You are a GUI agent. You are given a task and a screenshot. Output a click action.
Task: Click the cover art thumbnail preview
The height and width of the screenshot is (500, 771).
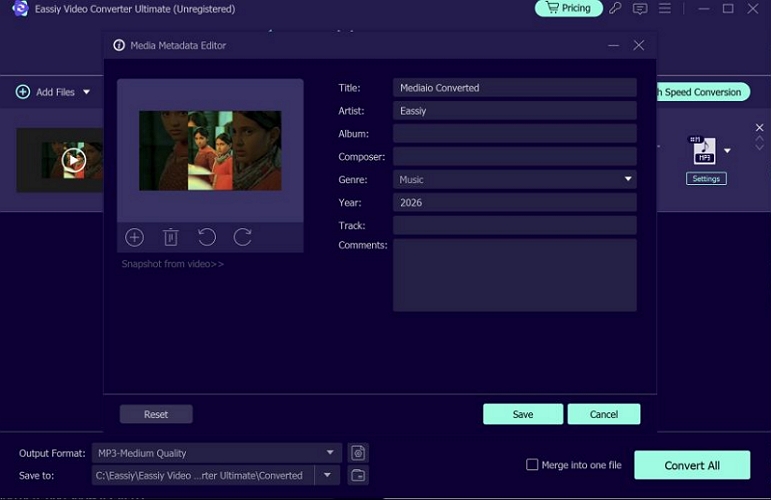click(x=210, y=150)
